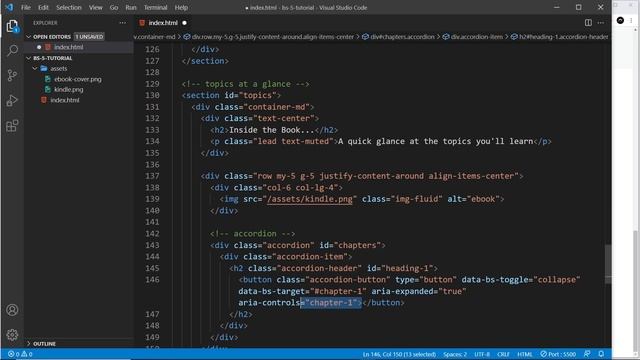Open the Edit menu
Screen dimensions: 640x360
tap(43, 7)
